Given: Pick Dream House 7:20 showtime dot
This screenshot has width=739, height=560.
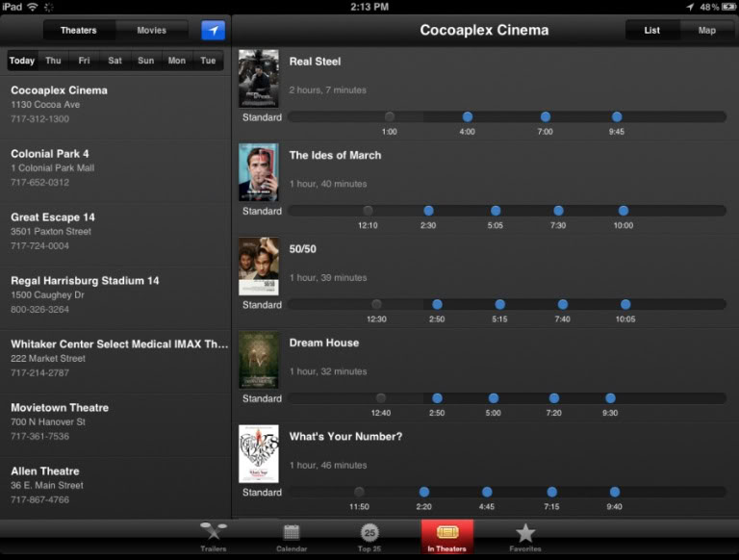Looking at the screenshot, I should [554, 398].
